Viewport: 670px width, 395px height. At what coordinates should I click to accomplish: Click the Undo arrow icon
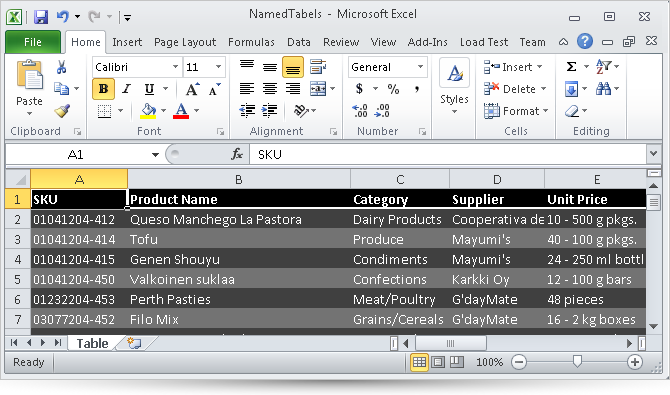click(63, 17)
